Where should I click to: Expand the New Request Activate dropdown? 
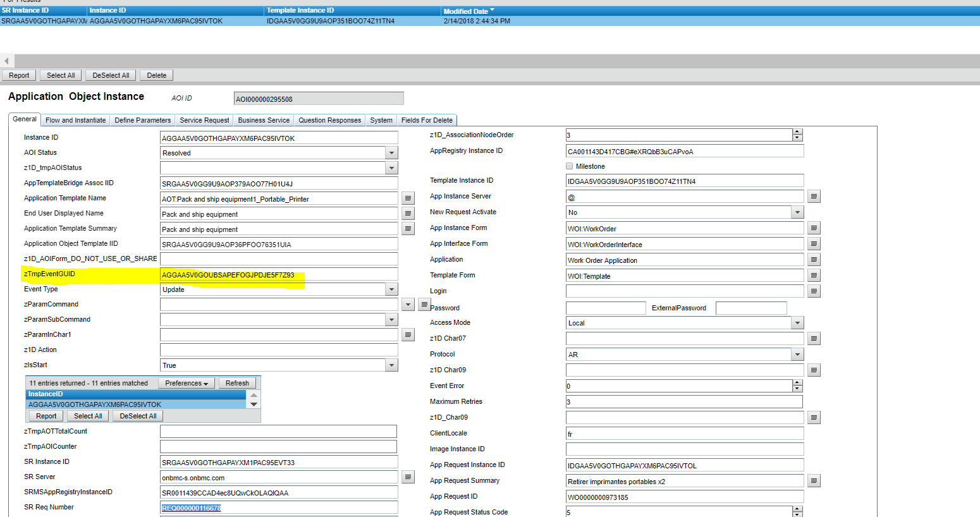click(x=797, y=212)
